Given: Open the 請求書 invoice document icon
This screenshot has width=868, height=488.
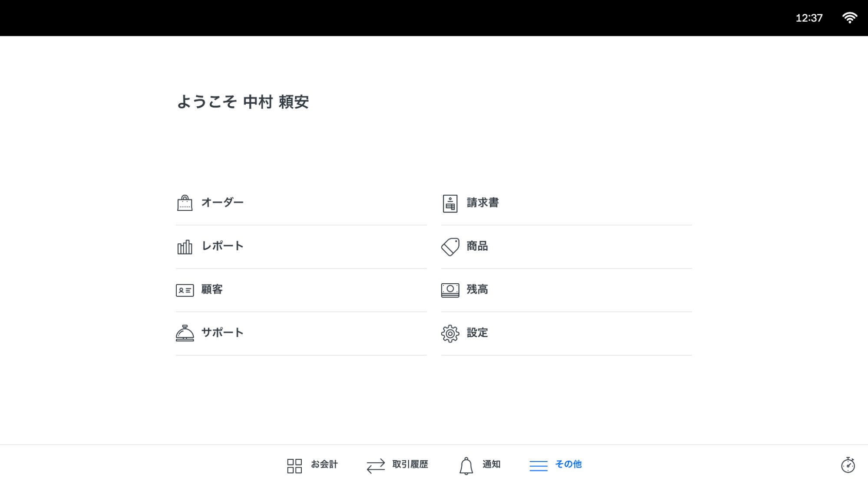Looking at the screenshot, I should (x=450, y=203).
